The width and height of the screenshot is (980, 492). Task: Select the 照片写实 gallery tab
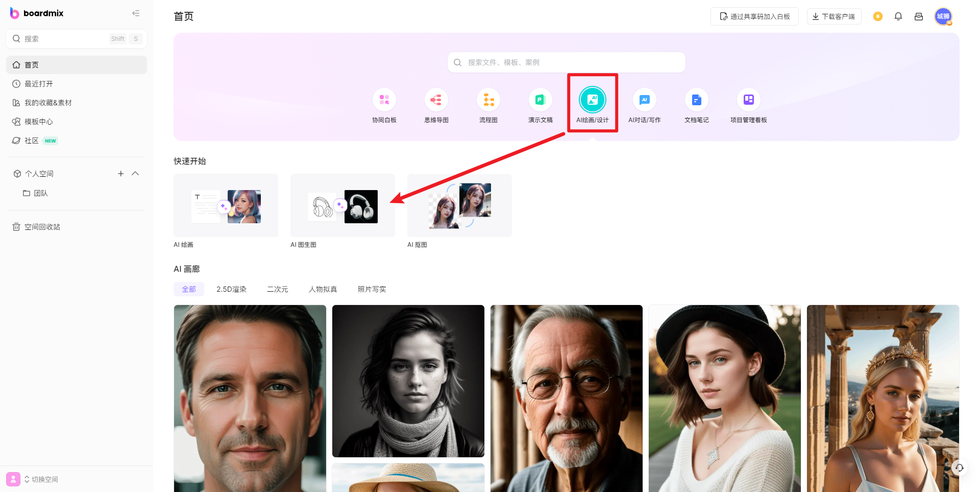(x=372, y=289)
